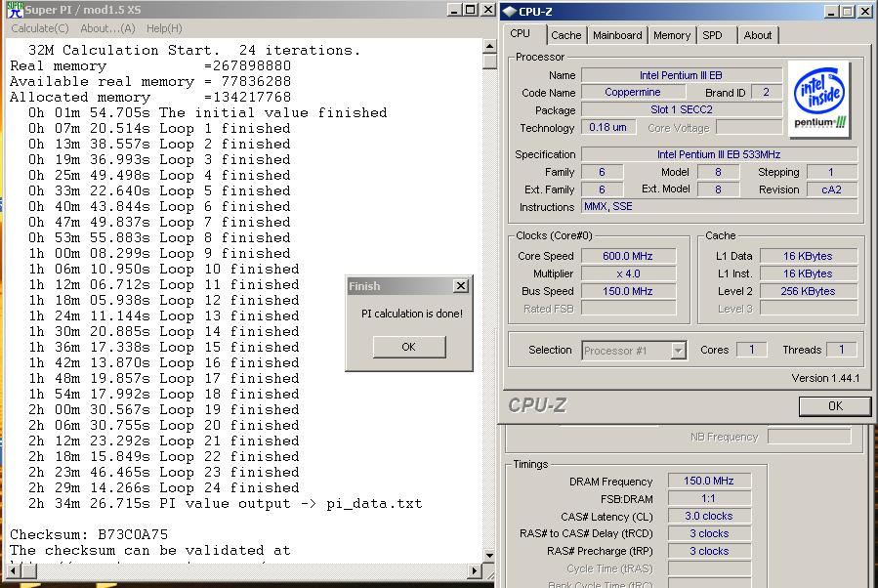Viewport: 878px width, 588px height.
Task: Expand the Processor #1 selection dropdown
Action: [x=678, y=351]
